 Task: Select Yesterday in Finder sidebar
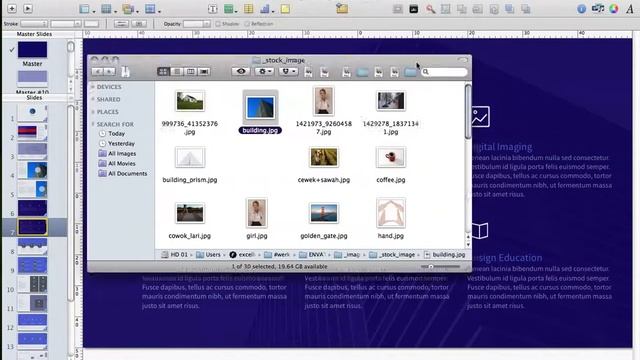[117, 144]
